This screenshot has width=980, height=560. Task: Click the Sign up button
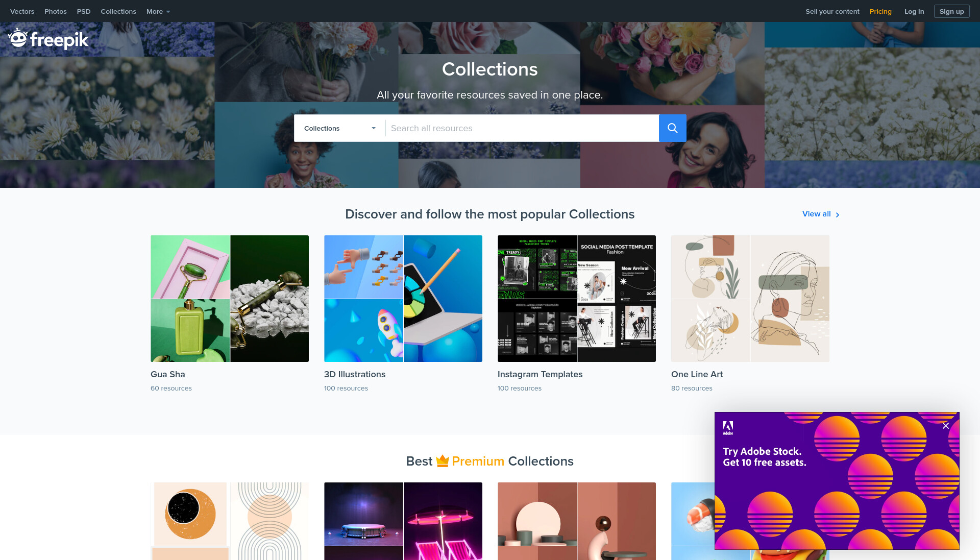coord(951,11)
